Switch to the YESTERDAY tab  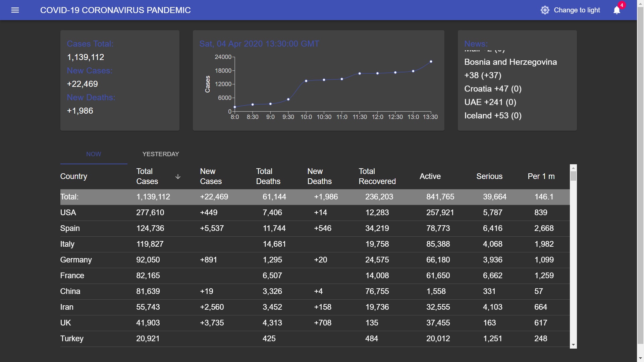(161, 154)
